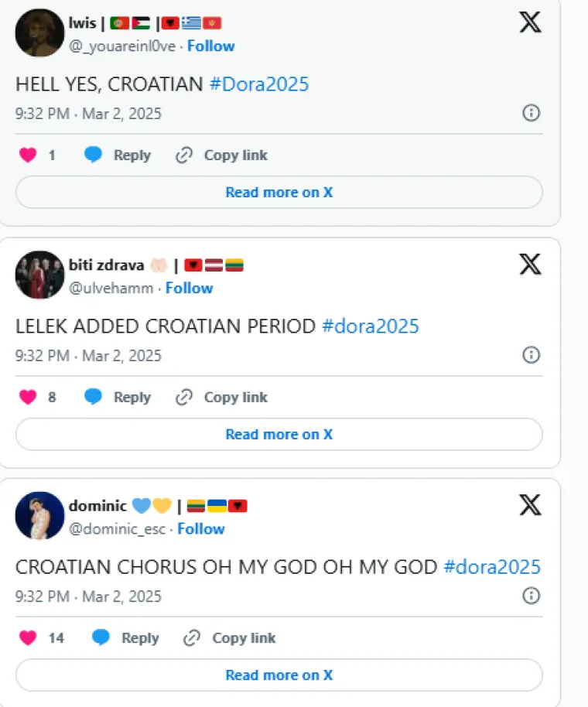The image size is (588, 707).
Task: Like lwis's tweet with the heart icon
Action: 28,155
